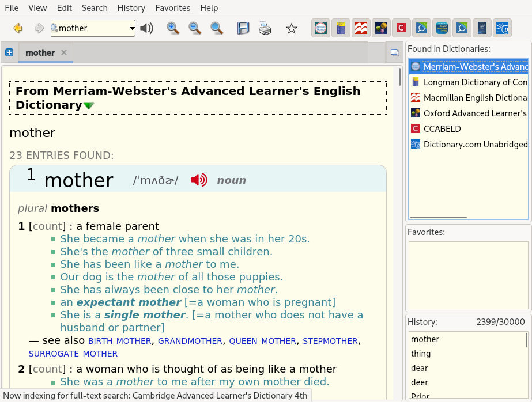Add word to favorites with star icon
Image resolution: width=532 pixels, height=402 pixels.
click(292, 28)
